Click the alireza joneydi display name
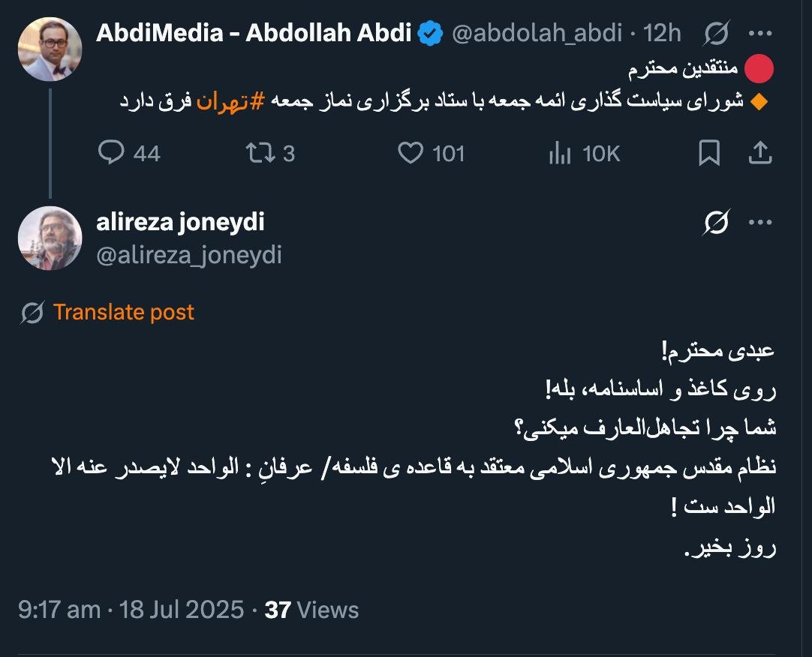Image resolution: width=812 pixels, height=657 pixels. 180,222
